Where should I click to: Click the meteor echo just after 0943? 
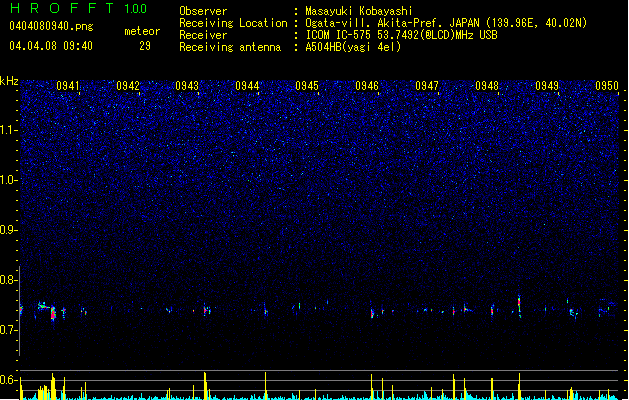[205, 310]
